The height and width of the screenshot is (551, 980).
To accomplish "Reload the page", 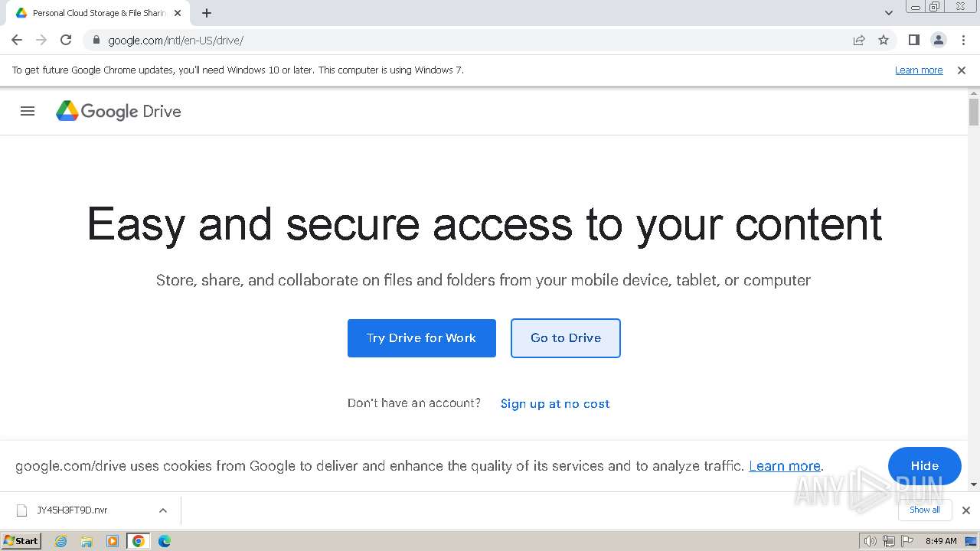I will coord(66,40).
